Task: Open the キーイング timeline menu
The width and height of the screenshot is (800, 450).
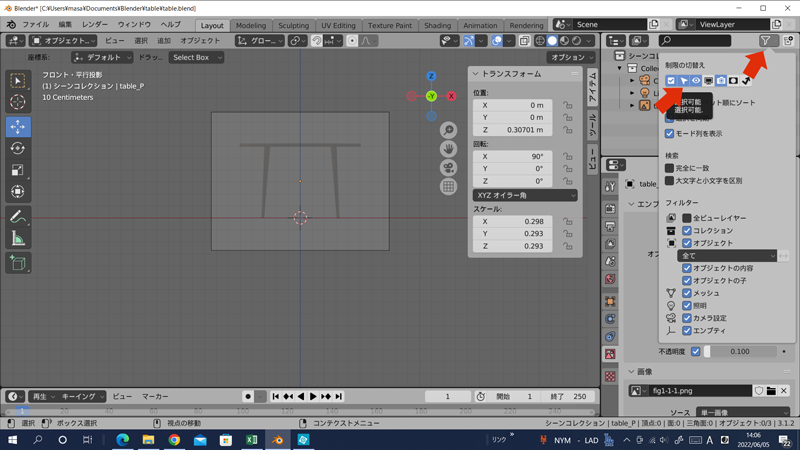Action: click(82, 396)
